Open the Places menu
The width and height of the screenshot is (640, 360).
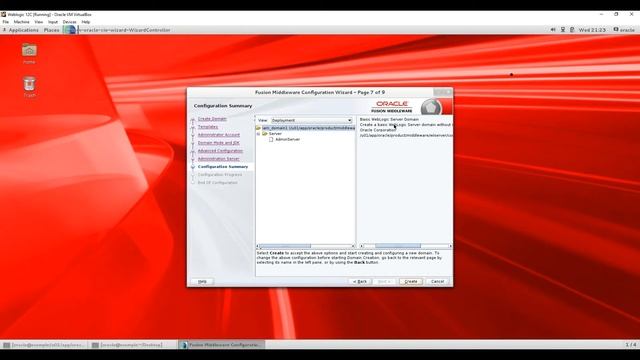pyautogui.click(x=51, y=30)
